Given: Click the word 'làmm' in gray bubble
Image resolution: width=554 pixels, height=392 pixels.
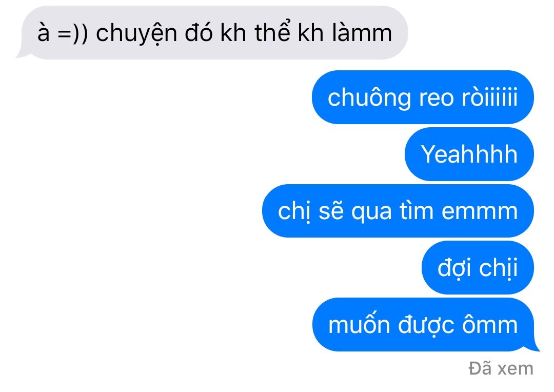Looking at the screenshot, I should click(362, 32).
